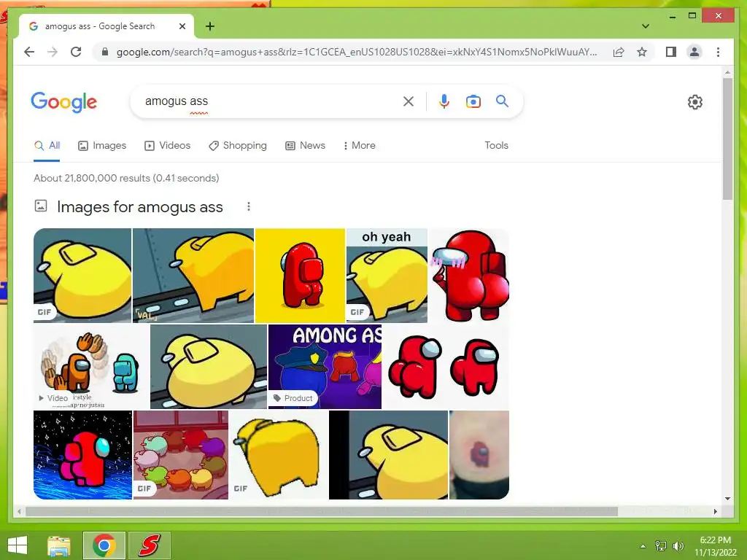Show hidden system tray icons
The image size is (747, 560).
click(x=643, y=546)
